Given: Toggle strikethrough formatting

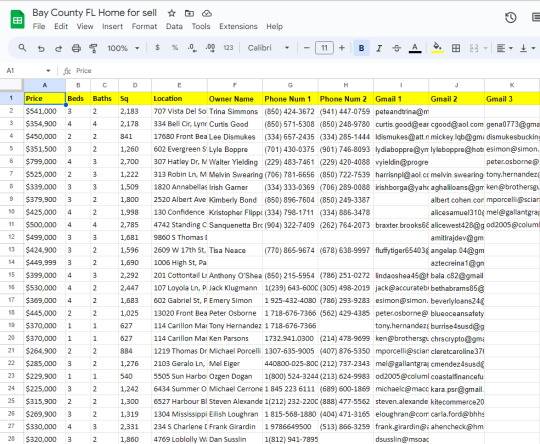Looking at the screenshot, I should (397, 48).
